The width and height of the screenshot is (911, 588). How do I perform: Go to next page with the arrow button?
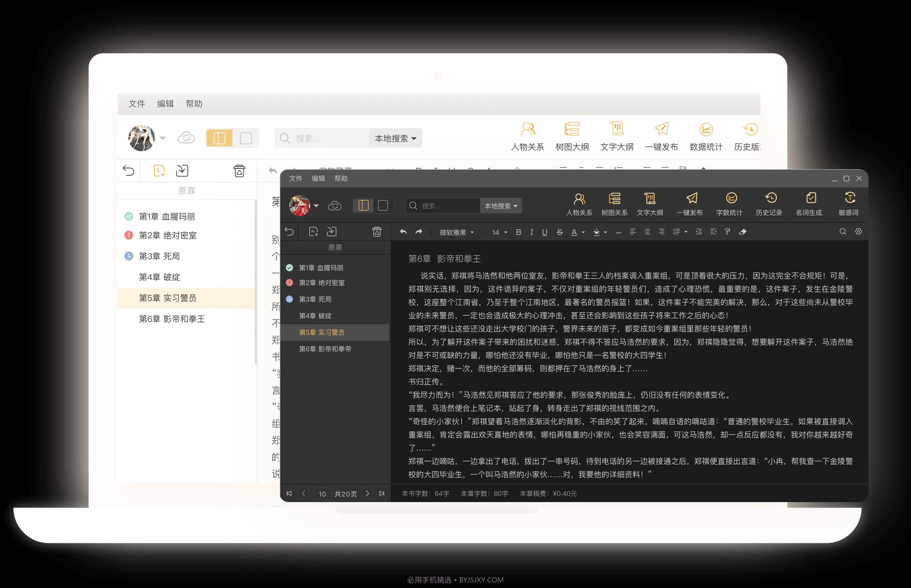[x=367, y=493]
